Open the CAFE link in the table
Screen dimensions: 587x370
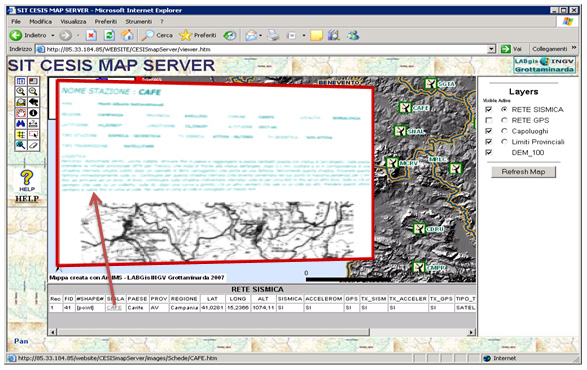[114, 307]
